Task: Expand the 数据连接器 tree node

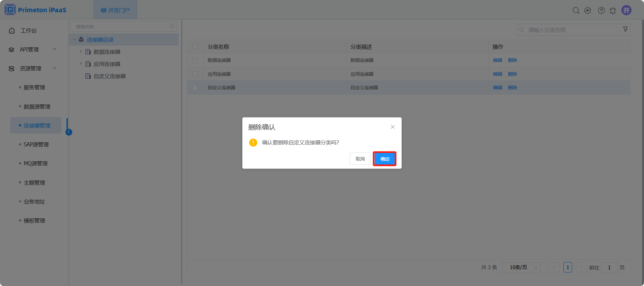Action: [x=81, y=52]
